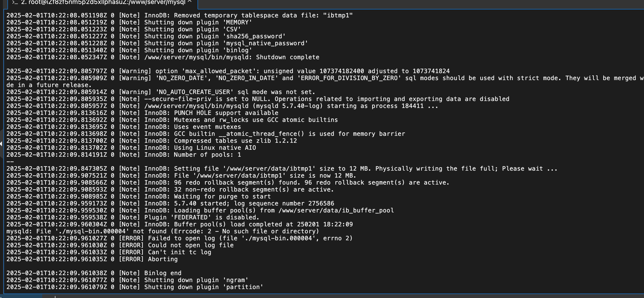
Task: Click the max_allowed_packet warning line
Action: [x=228, y=71]
